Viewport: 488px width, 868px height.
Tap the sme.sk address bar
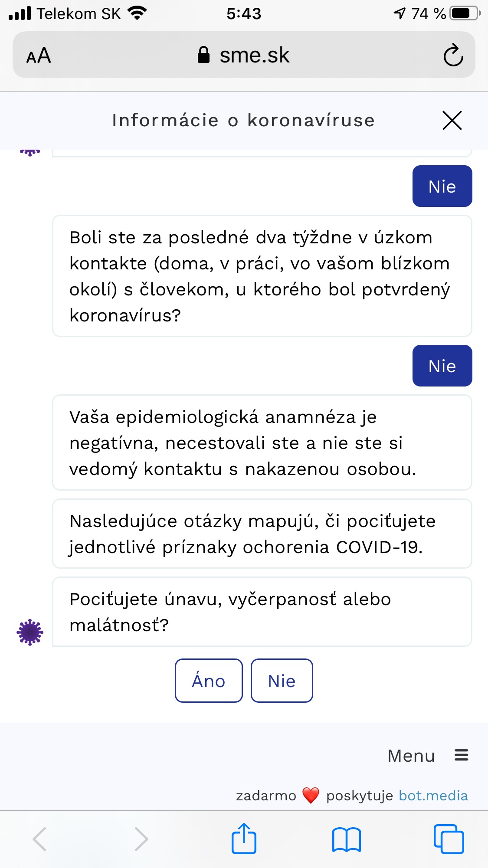254,55
